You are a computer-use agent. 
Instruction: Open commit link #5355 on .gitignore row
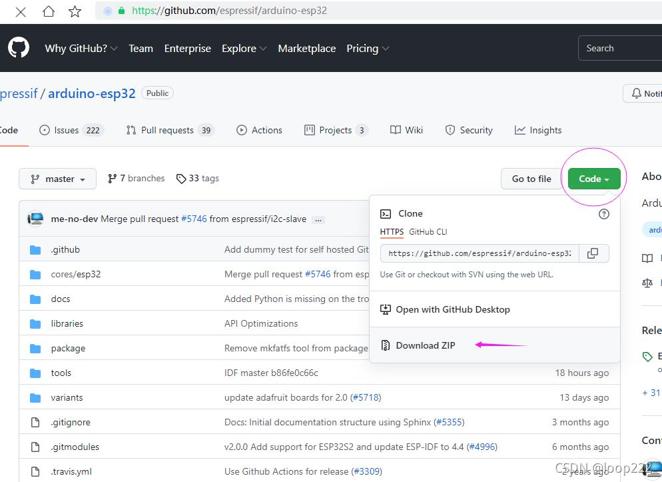click(x=449, y=422)
